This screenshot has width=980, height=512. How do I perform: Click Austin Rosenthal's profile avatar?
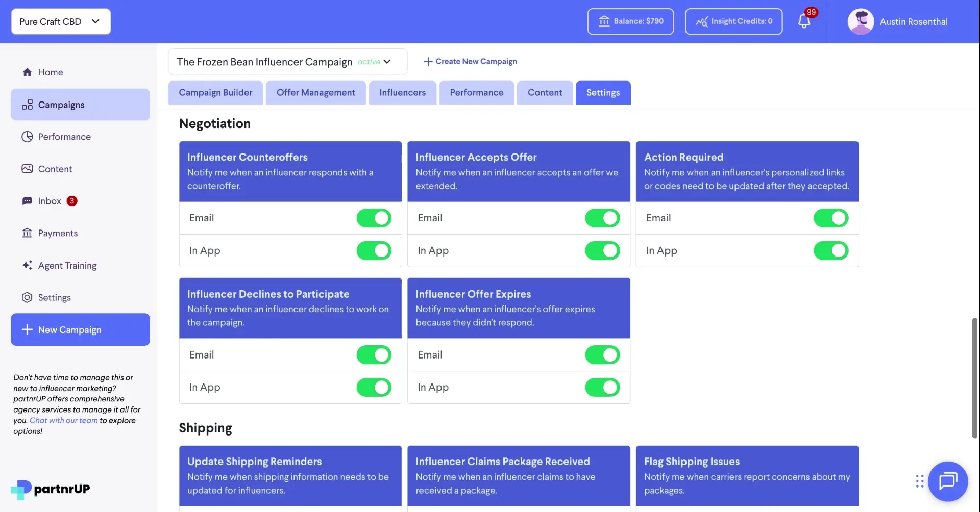[861, 21]
